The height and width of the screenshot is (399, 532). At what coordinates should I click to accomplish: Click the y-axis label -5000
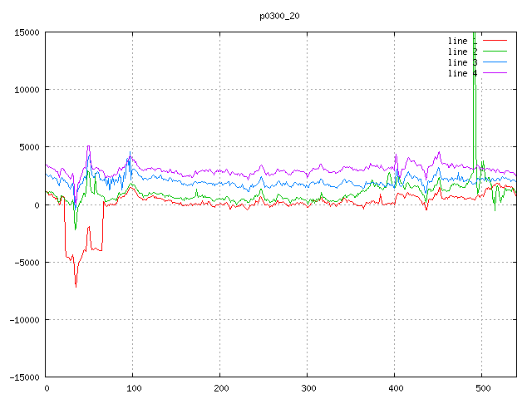pyautogui.click(x=27, y=263)
